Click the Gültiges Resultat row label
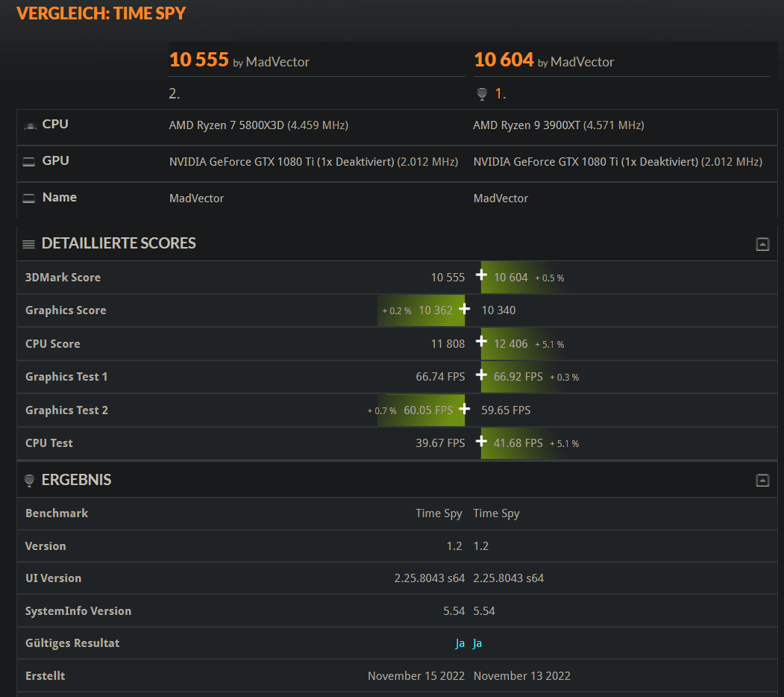 [72, 643]
